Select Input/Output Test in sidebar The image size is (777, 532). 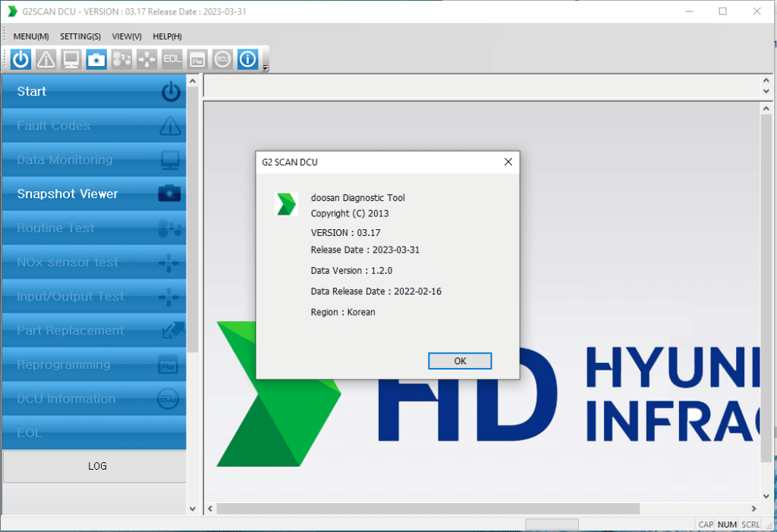coord(94,297)
